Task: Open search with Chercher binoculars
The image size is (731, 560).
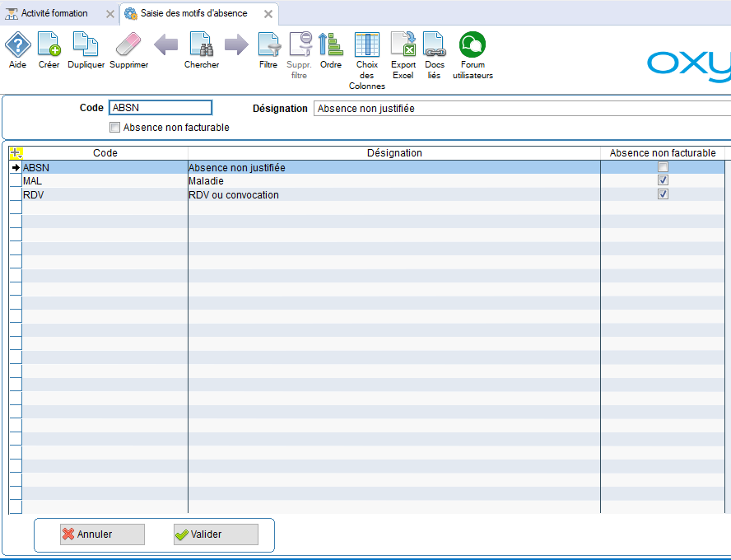Action: (x=202, y=45)
